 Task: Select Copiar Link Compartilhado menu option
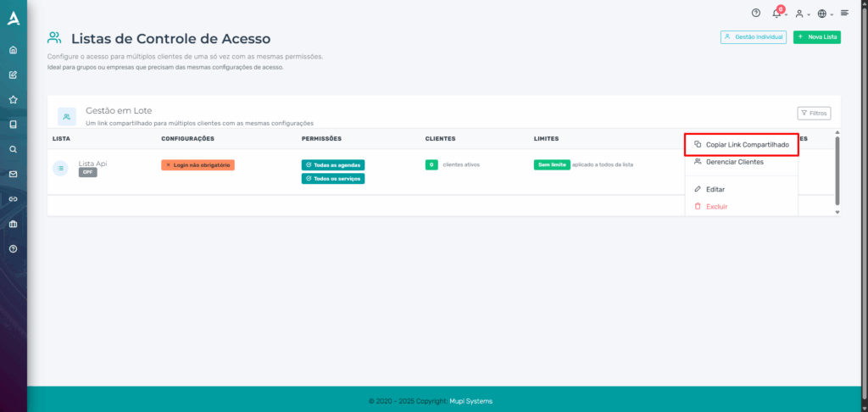click(x=741, y=145)
